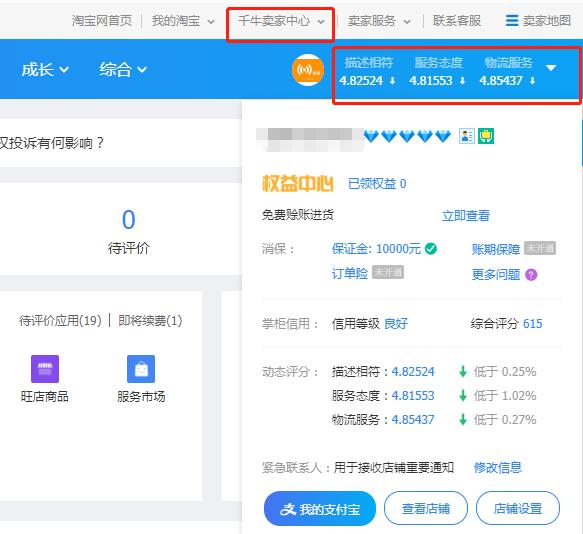583x534 pixels.
Task: Click the down arrow next to 4.81553 in header
Action: coord(462,81)
